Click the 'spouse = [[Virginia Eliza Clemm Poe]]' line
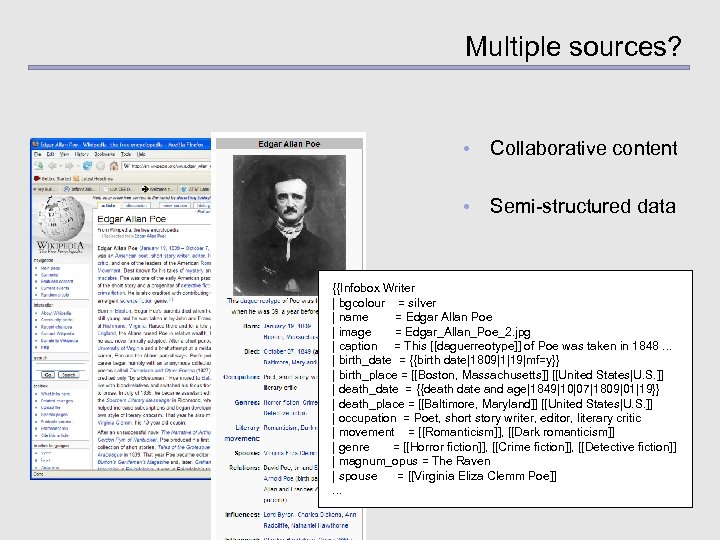This screenshot has width=720, height=540. (x=444, y=476)
